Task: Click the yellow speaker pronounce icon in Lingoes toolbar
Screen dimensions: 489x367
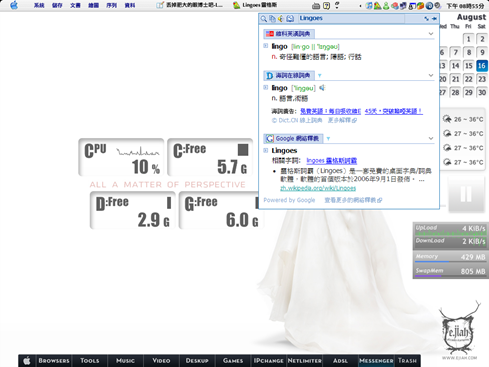Action: 281,19
